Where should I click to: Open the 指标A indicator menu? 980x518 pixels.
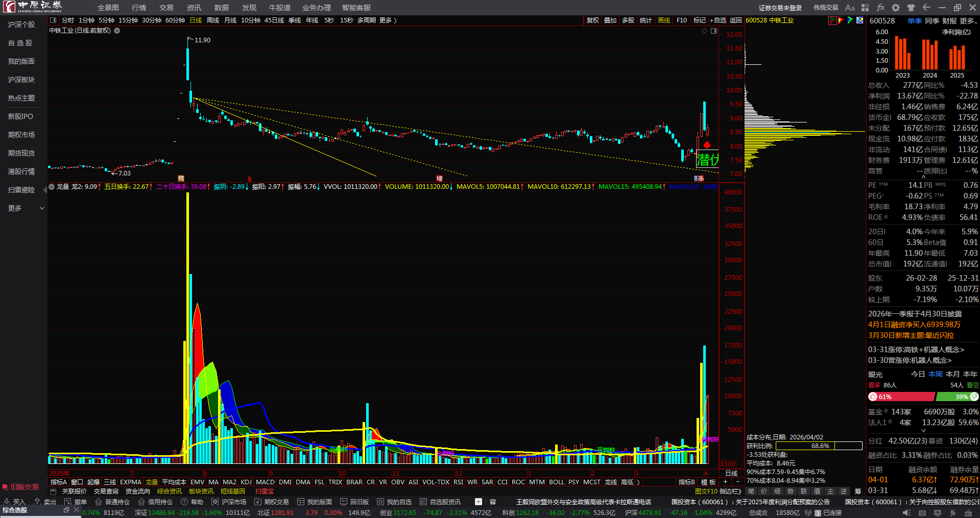tap(59, 482)
